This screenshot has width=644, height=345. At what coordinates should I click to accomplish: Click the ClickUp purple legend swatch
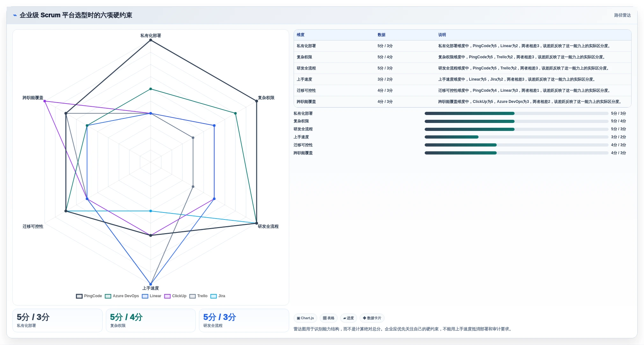click(167, 296)
